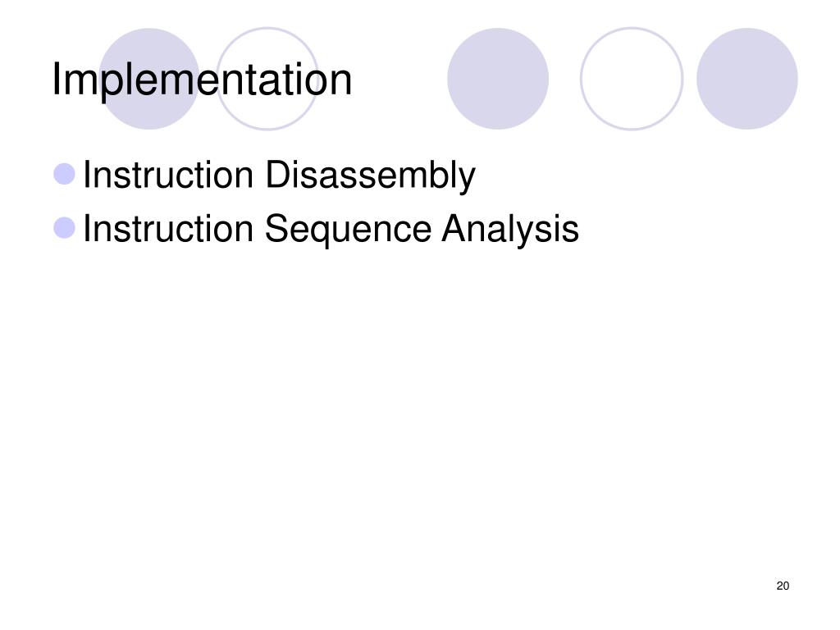Click the rightmost filled lavender circle

coord(746,79)
